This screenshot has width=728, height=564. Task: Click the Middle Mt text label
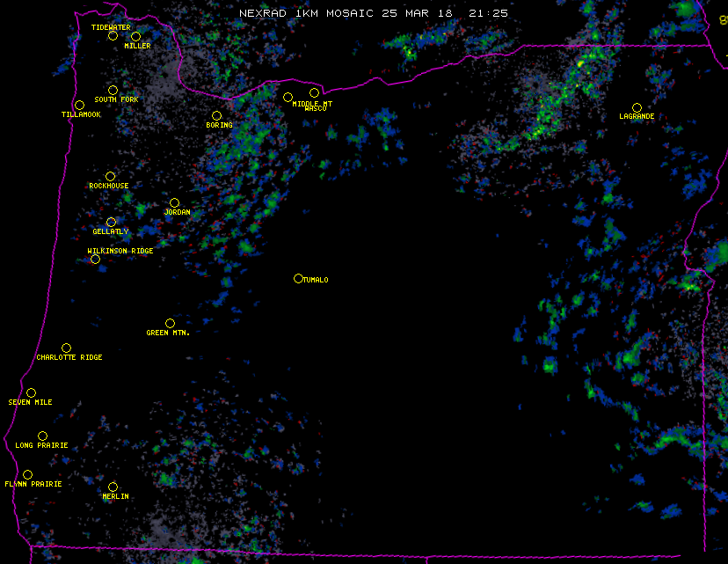pyautogui.click(x=313, y=104)
